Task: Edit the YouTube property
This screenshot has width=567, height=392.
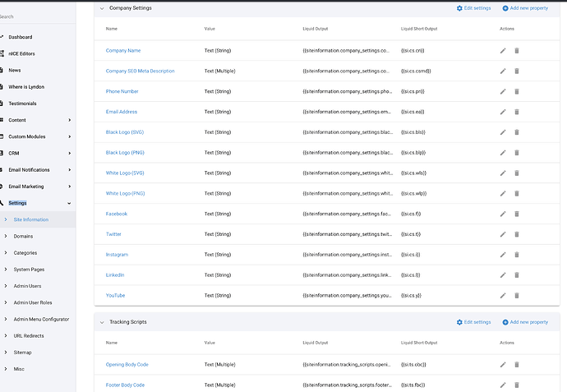Action: (x=503, y=296)
